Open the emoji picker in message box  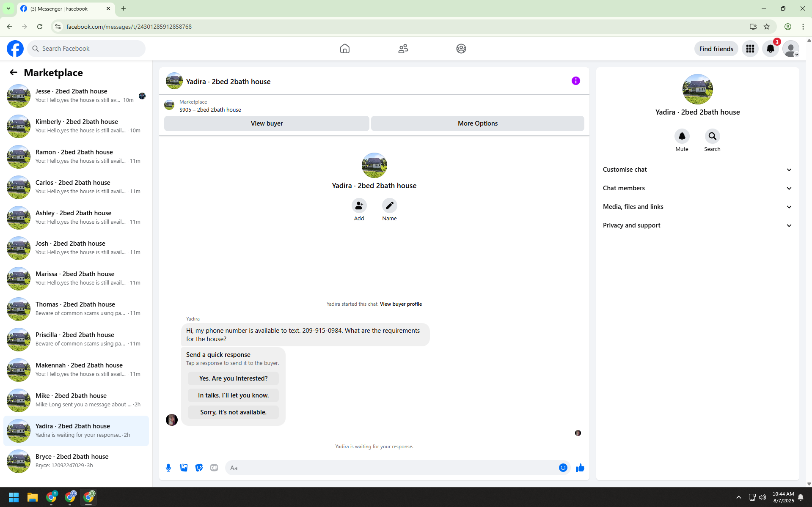[x=563, y=468]
